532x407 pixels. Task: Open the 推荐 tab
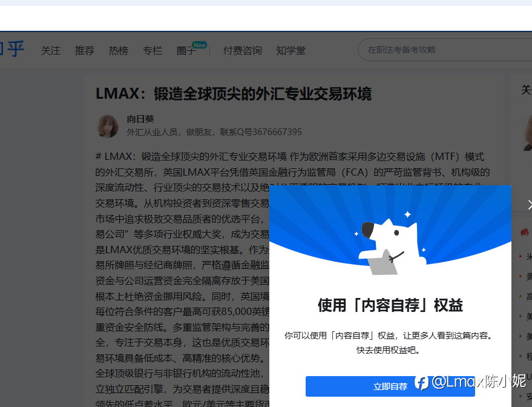pos(85,51)
